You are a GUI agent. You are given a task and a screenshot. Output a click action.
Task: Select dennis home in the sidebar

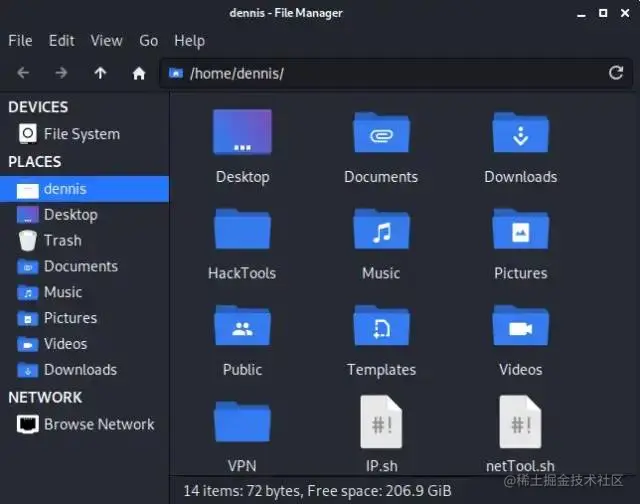(84, 189)
